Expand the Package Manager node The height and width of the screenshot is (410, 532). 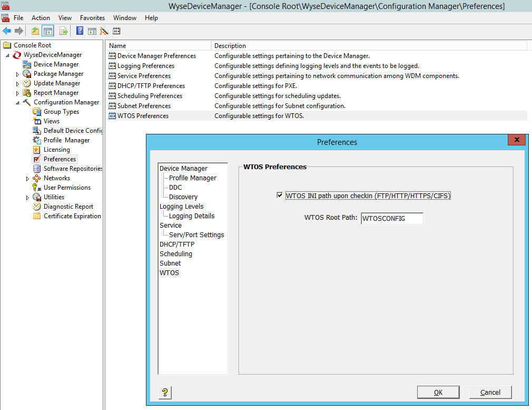coord(17,74)
